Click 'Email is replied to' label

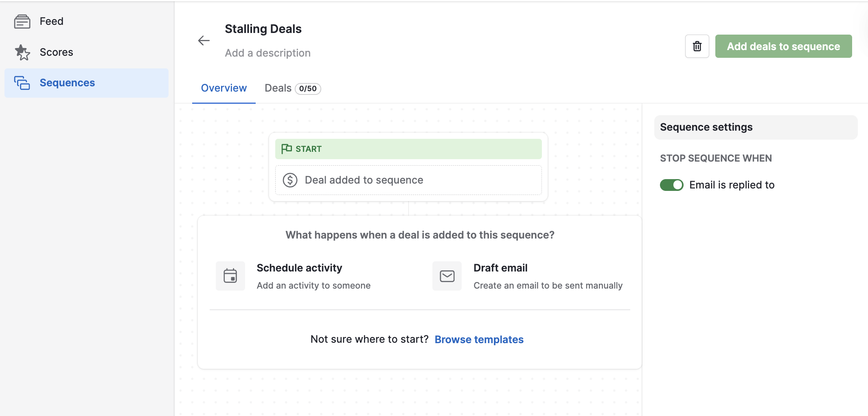pos(732,185)
